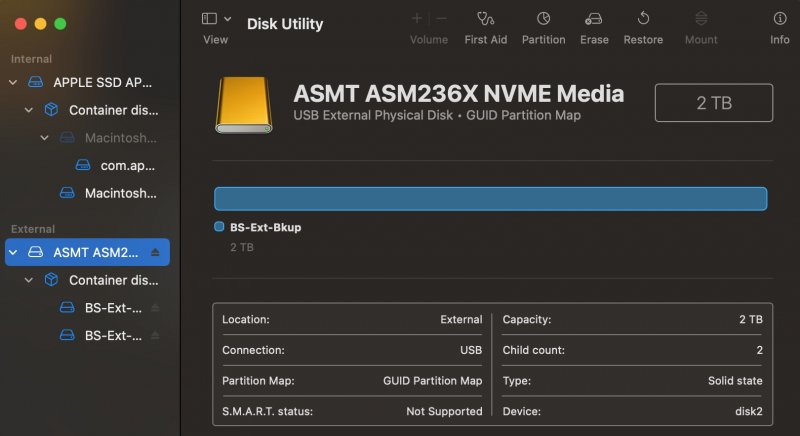The image size is (800, 436).
Task: Select the last Macintosh volume under internal container
Action: (x=120, y=193)
